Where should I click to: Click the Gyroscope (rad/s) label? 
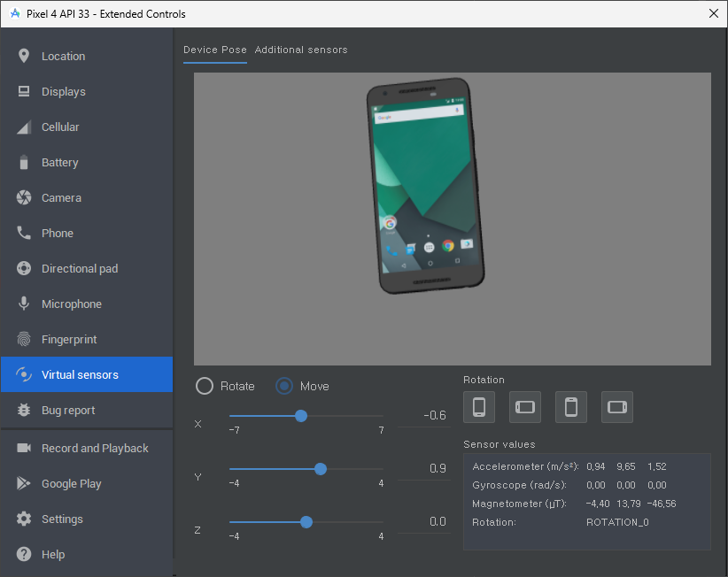point(520,485)
